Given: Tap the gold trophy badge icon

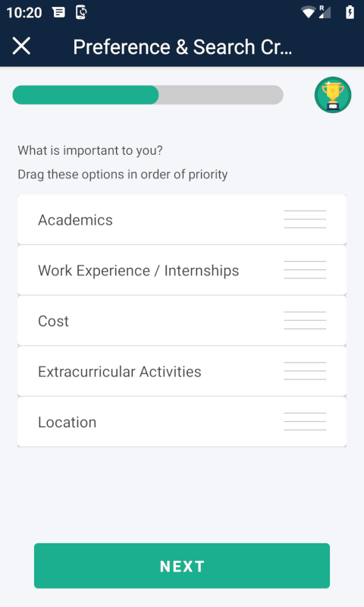Looking at the screenshot, I should [333, 95].
